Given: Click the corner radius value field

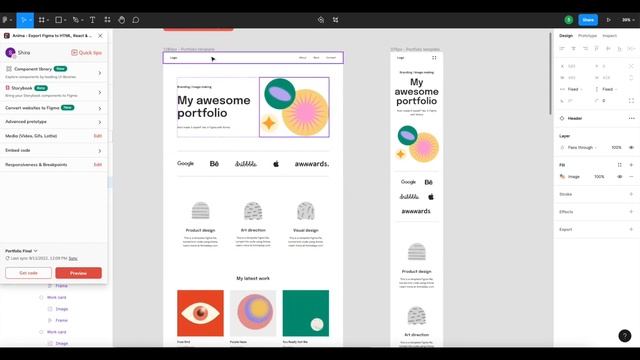Looking at the screenshot, I should (604, 100).
